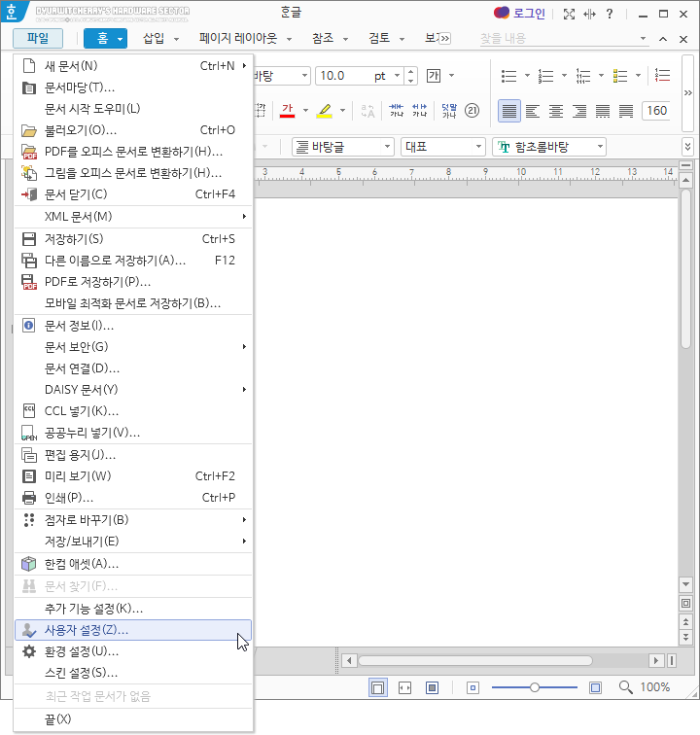Open 한컴 애셋(A) item

pyautogui.click(x=133, y=564)
